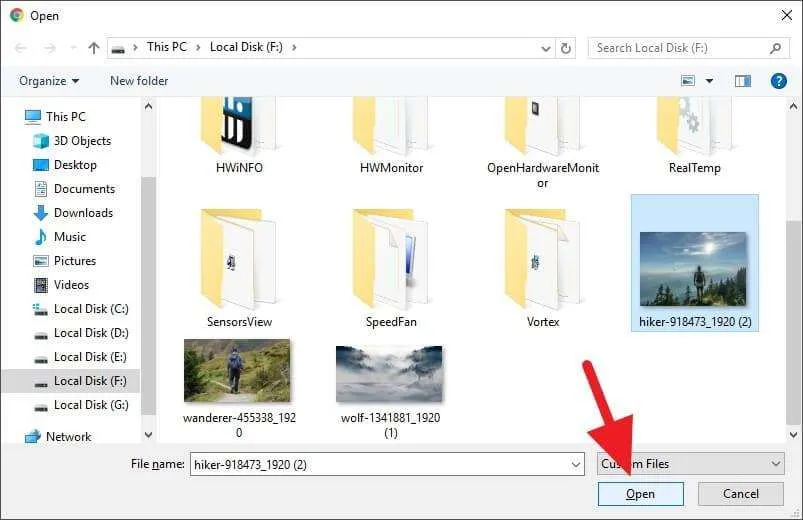This screenshot has height=520, width=803.
Task: Open the Organize menu
Action: 49,81
